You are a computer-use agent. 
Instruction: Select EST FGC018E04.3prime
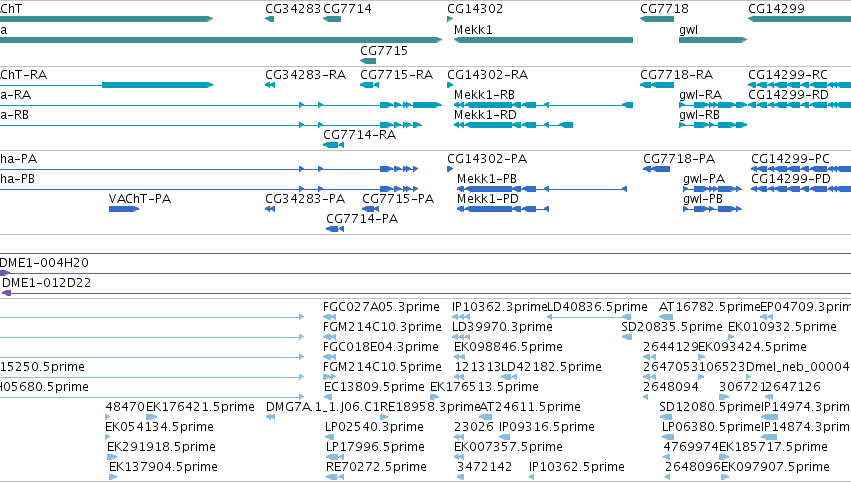coord(380,347)
